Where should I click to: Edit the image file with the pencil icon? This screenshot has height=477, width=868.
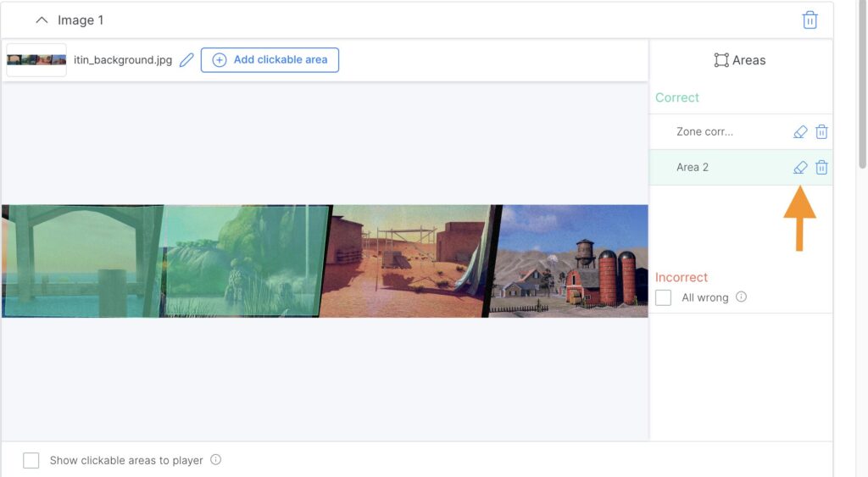[186, 60]
